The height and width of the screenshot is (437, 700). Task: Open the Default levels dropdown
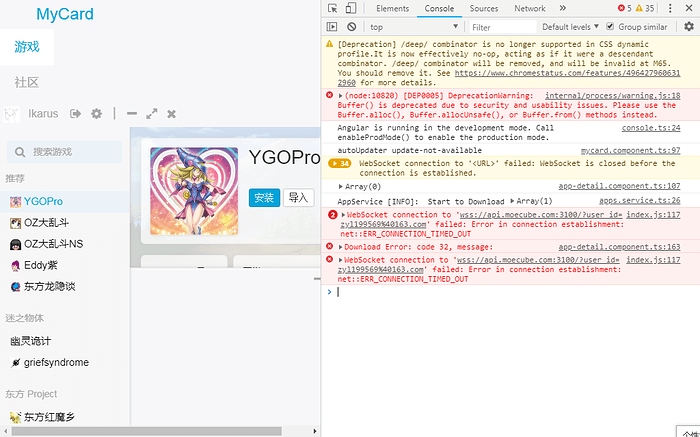[570, 27]
